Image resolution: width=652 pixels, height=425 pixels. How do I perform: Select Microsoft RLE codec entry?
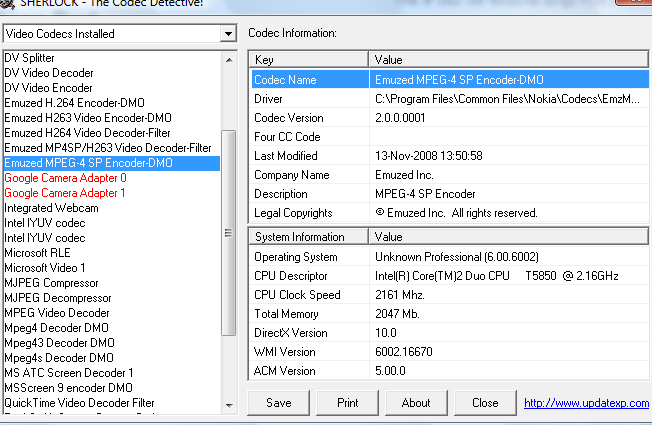point(112,253)
